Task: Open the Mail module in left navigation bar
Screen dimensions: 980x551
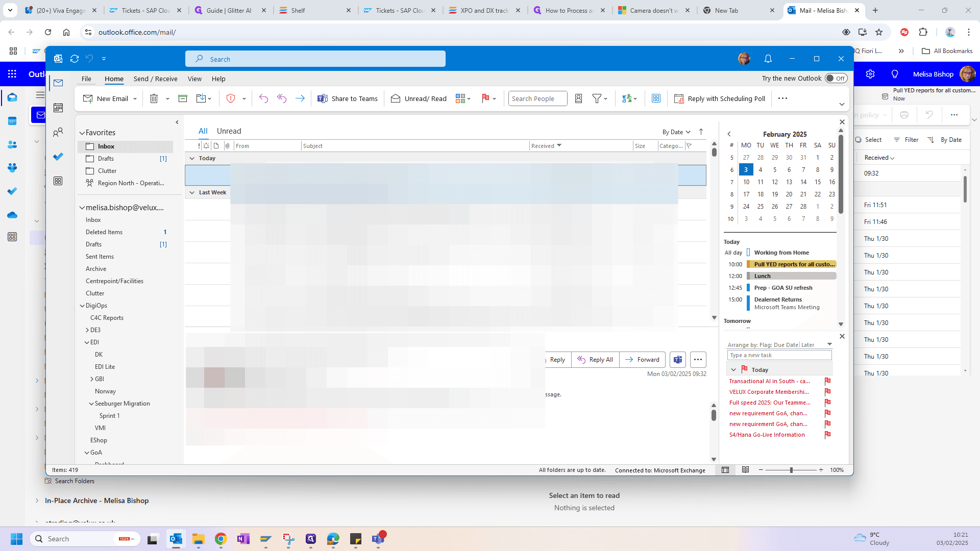Action: pos(58,83)
